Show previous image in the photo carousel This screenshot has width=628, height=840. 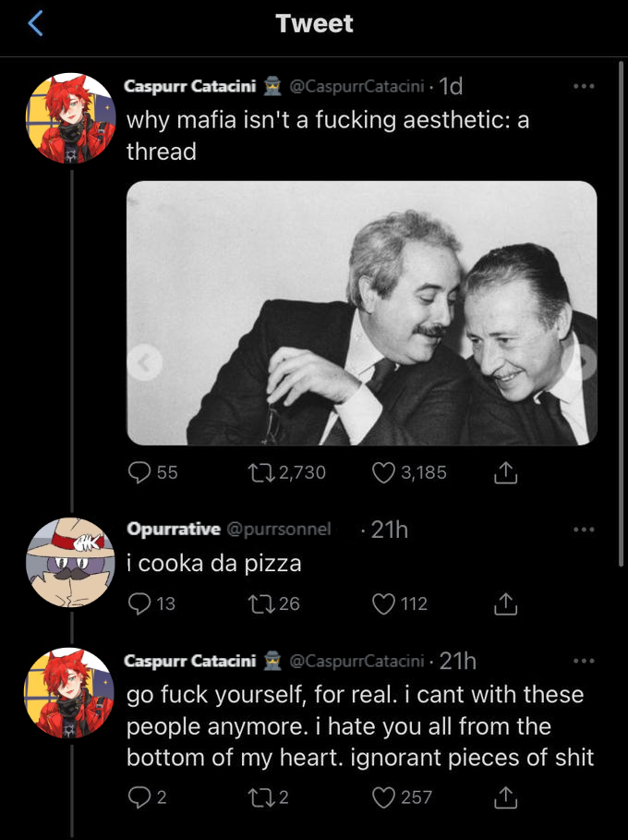pos(144,364)
